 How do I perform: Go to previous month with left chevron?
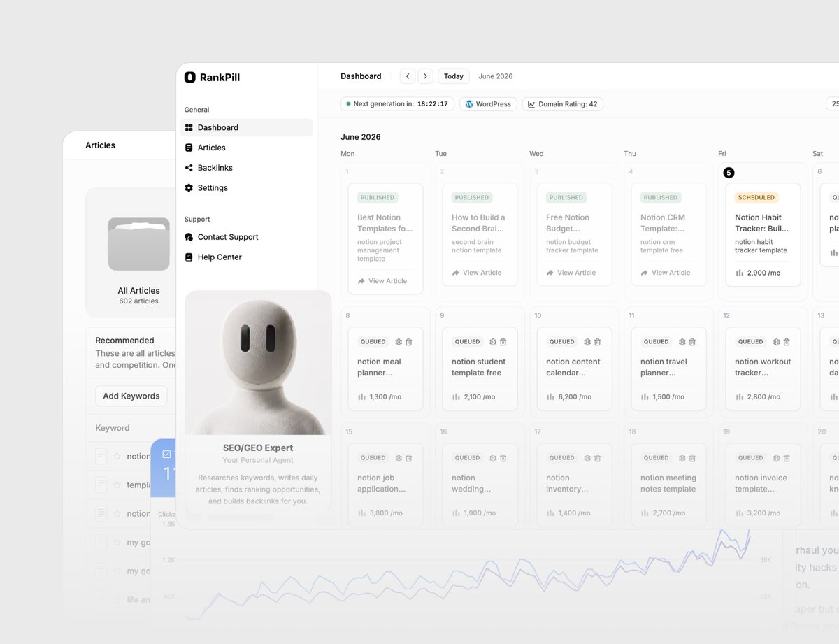click(408, 76)
